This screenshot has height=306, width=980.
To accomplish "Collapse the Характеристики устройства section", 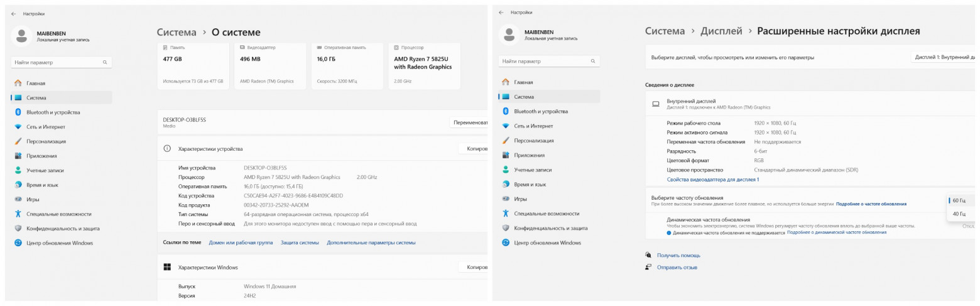I will pyautogui.click(x=322, y=149).
